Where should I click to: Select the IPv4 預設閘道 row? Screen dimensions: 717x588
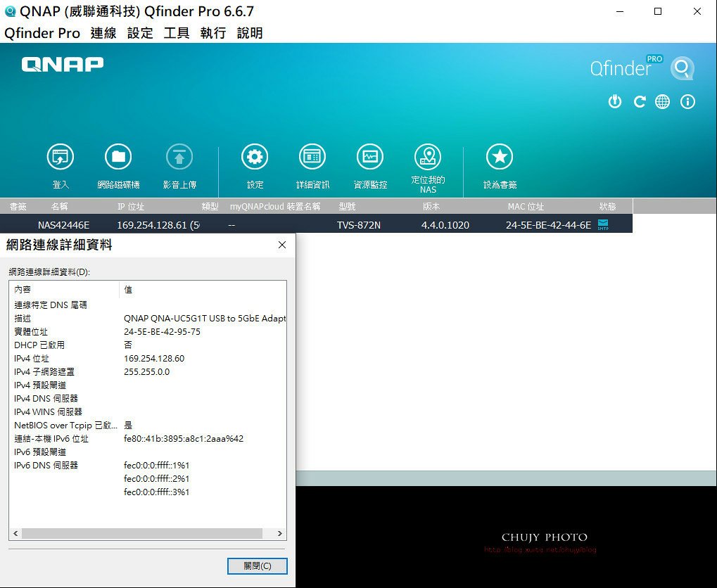pos(148,385)
